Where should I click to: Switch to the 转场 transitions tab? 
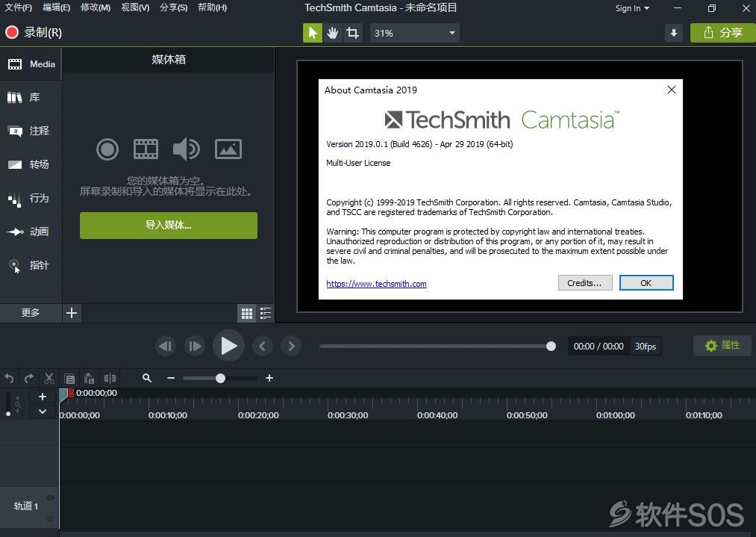point(31,164)
